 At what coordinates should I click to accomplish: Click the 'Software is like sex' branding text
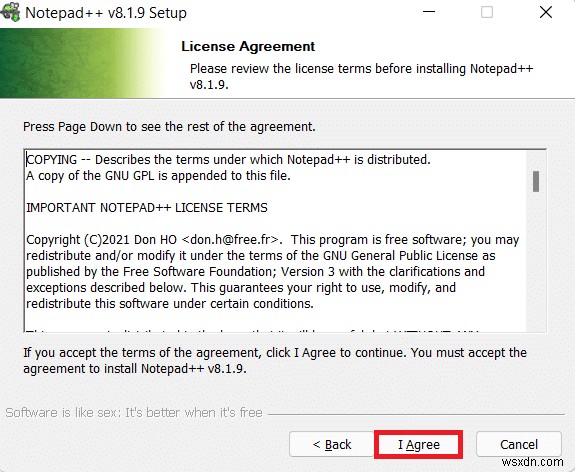click(134, 413)
